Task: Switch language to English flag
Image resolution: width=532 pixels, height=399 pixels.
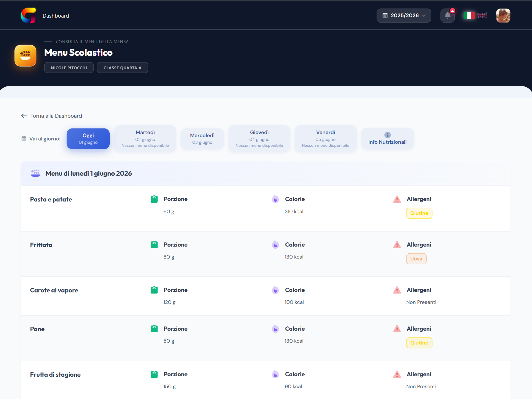Action: click(482, 16)
